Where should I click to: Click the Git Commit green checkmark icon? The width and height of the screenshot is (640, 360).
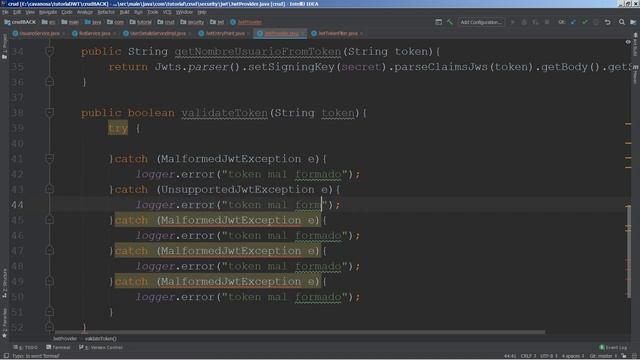click(x=585, y=22)
